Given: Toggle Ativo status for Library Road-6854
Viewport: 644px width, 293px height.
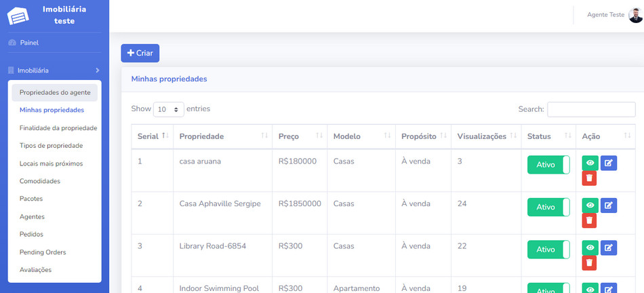Looking at the screenshot, I should tap(548, 250).
